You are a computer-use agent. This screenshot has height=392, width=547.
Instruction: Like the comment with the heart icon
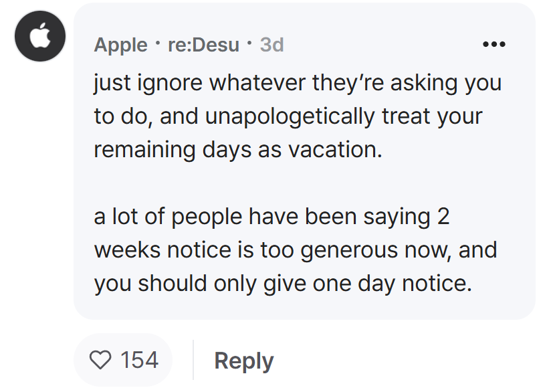tap(100, 360)
